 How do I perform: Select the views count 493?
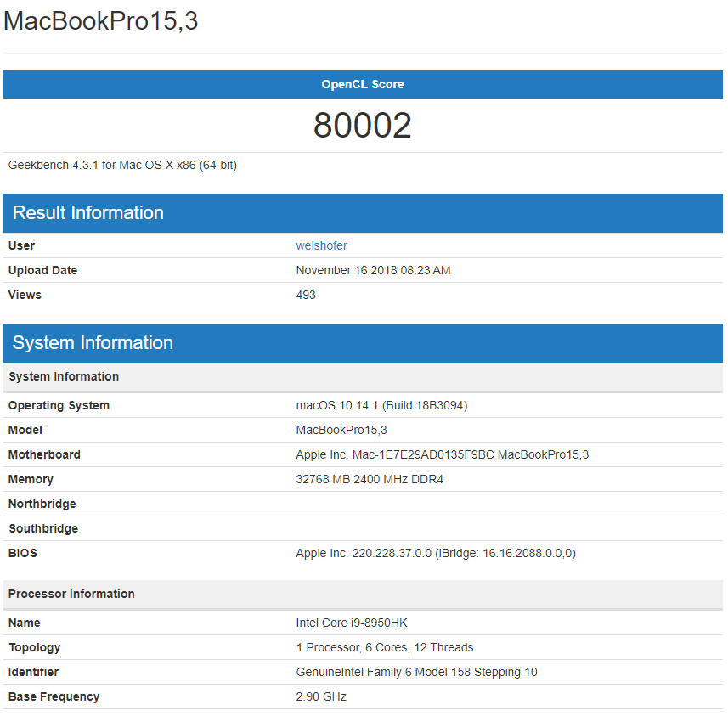[306, 295]
